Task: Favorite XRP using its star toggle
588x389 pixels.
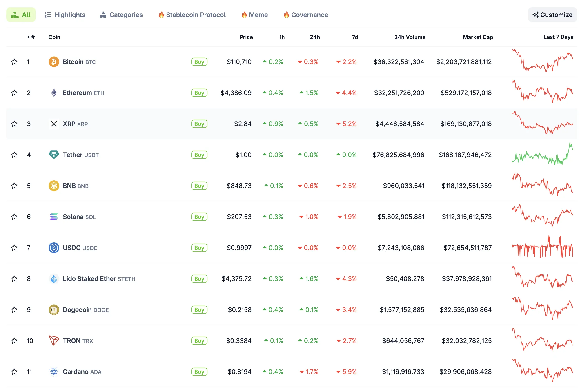Action: point(14,124)
